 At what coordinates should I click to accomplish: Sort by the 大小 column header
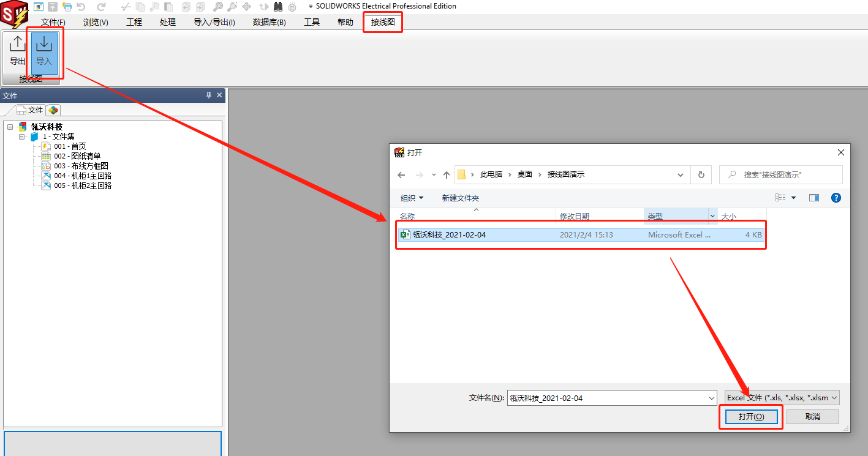click(728, 216)
